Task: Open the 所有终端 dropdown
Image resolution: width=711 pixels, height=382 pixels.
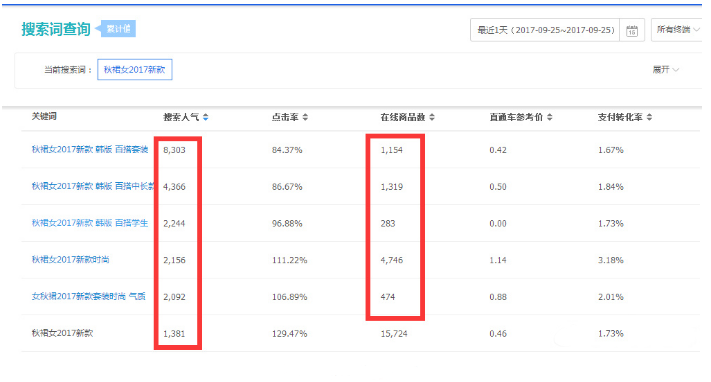Action: click(x=677, y=30)
